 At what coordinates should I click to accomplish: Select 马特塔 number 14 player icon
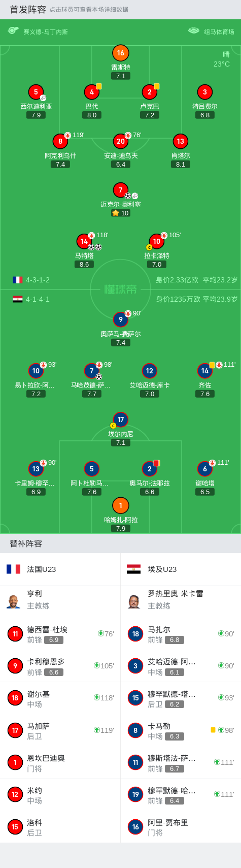(x=84, y=241)
